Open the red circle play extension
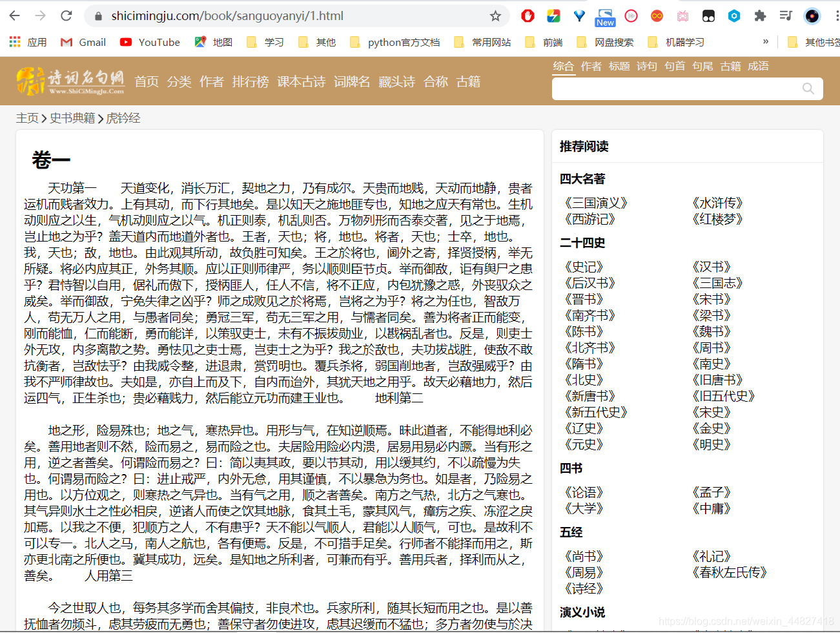This screenshot has width=840, height=633. click(x=631, y=16)
